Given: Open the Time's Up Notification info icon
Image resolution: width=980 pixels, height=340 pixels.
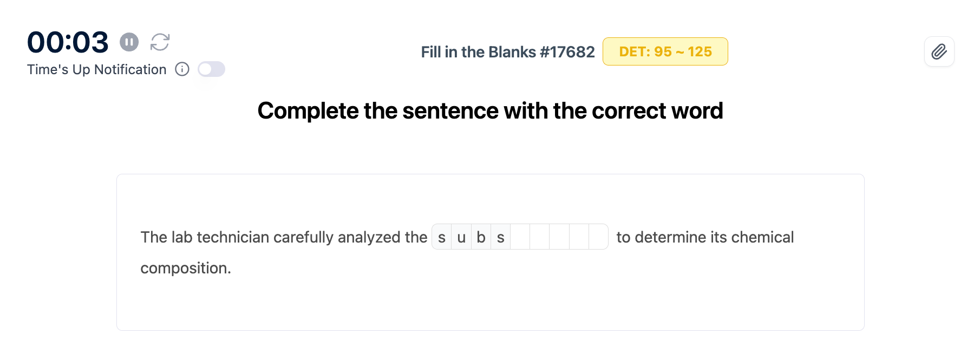Looking at the screenshot, I should [182, 69].
